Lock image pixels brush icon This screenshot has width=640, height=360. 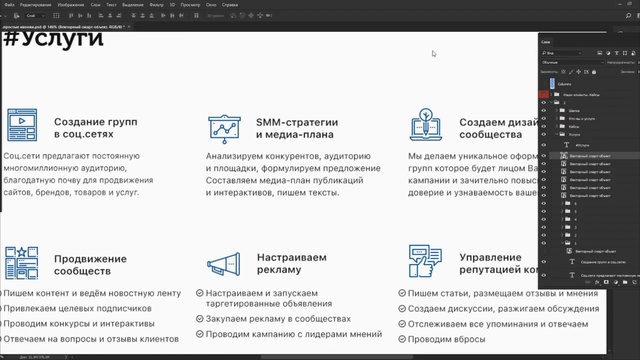click(571, 72)
